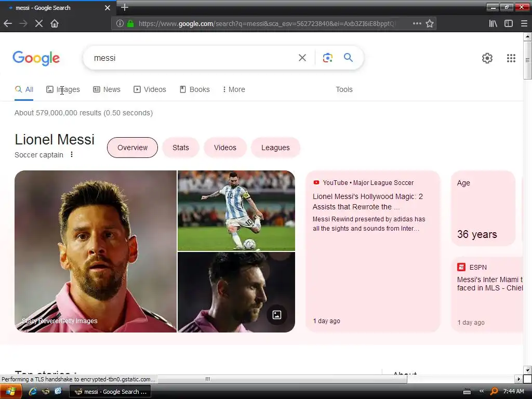Select the Leagues chip
This screenshot has width=532, height=399.
click(275, 148)
